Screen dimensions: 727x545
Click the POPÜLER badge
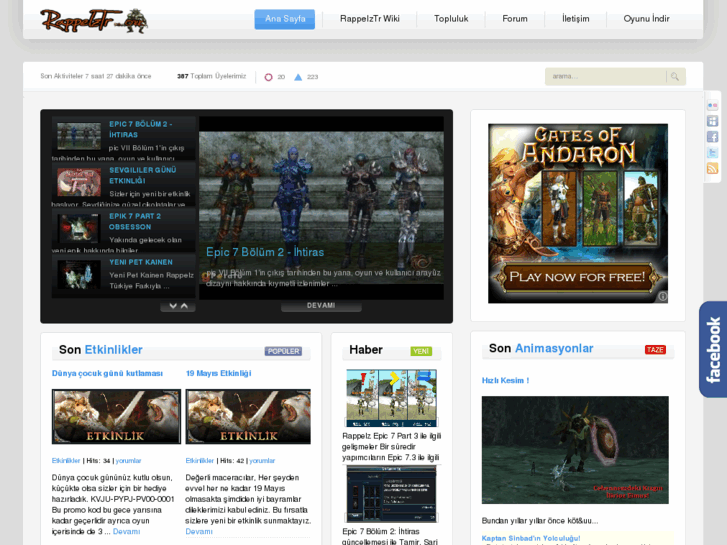point(283,351)
